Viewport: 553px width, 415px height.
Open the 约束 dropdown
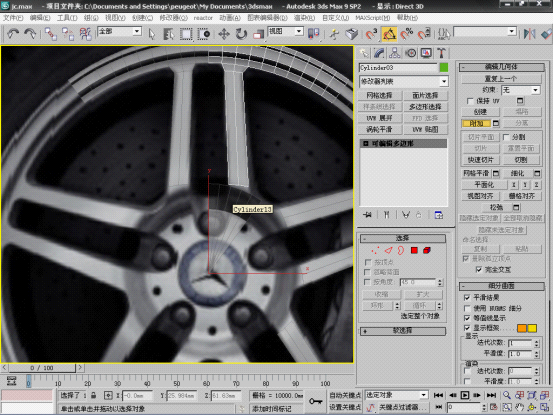[x=521, y=90]
